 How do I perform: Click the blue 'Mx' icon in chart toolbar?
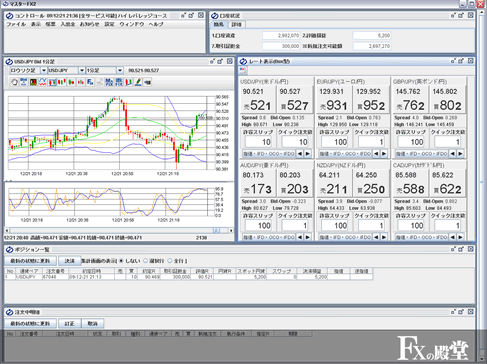coord(109,82)
